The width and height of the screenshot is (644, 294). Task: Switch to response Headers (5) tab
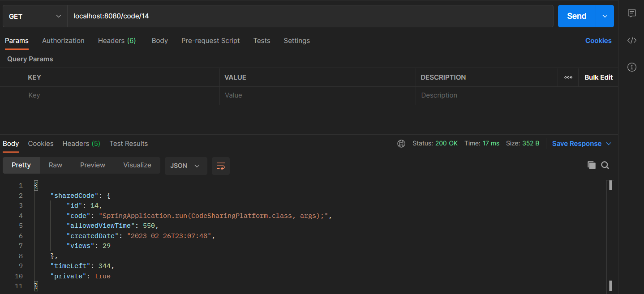81,144
